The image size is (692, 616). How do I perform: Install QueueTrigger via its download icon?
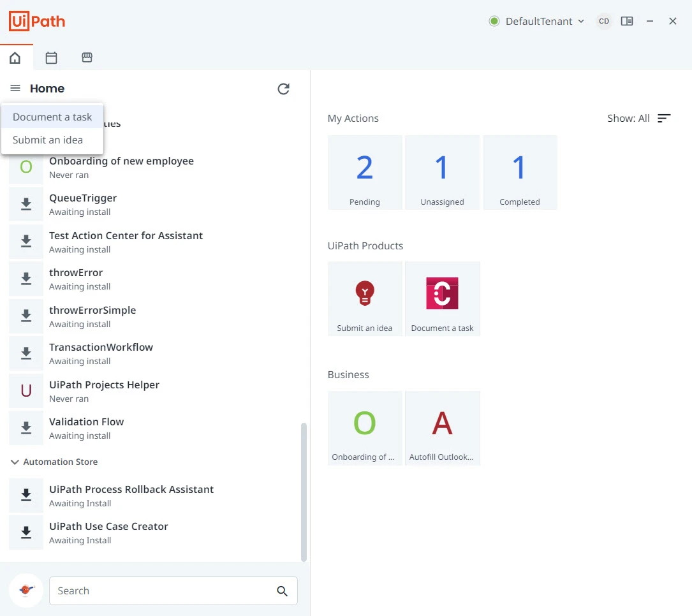tap(26, 204)
